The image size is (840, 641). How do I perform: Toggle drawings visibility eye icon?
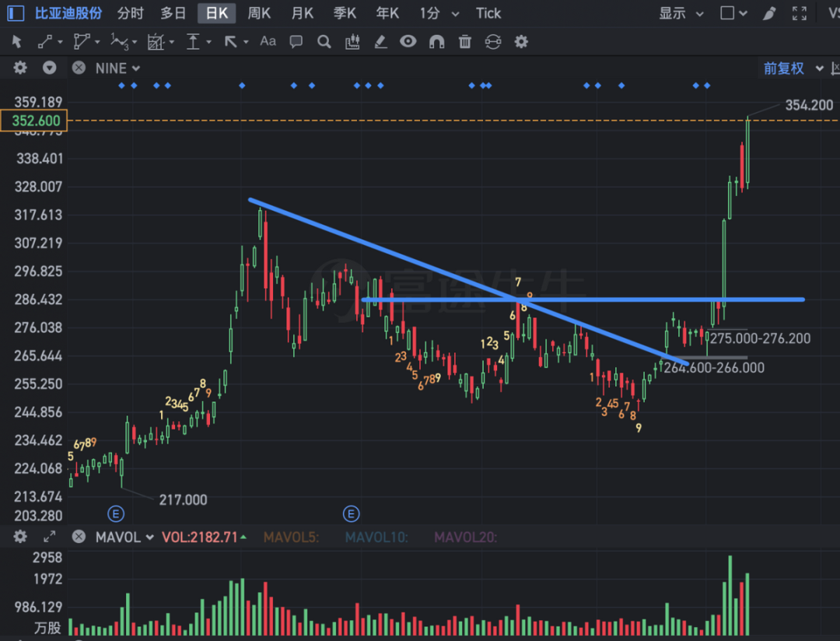(408, 41)
